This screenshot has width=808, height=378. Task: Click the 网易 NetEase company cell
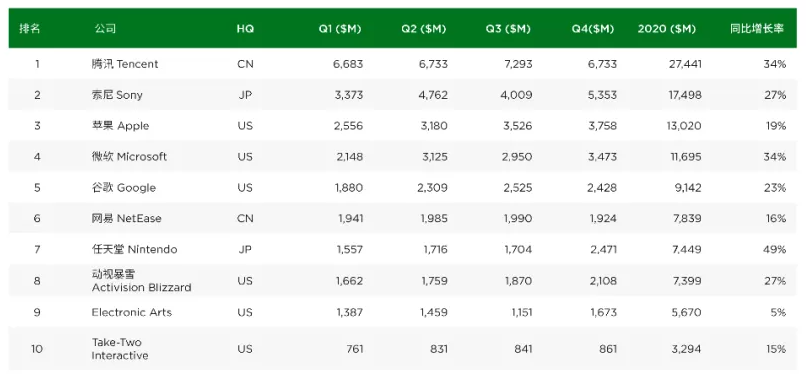pos(126,218)
